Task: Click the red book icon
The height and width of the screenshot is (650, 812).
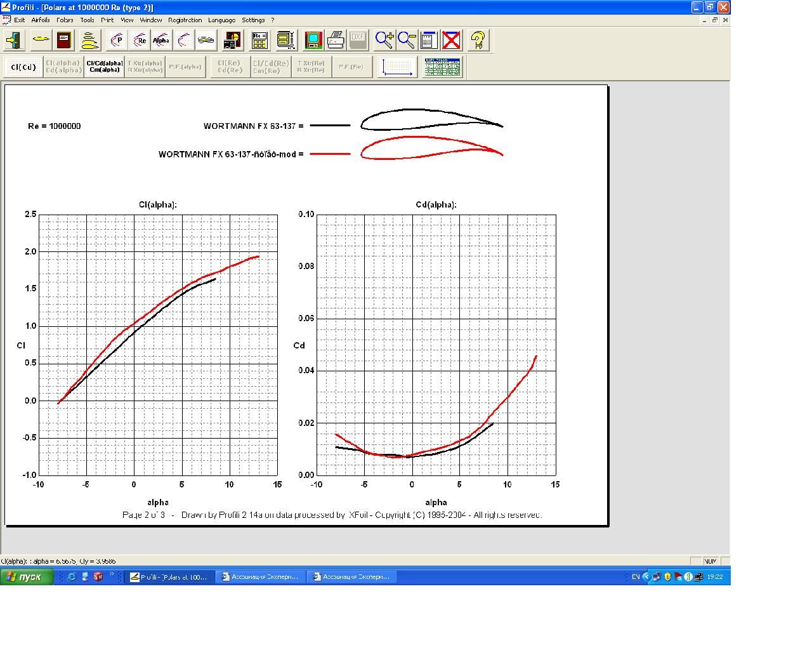Action: point(64,41)
